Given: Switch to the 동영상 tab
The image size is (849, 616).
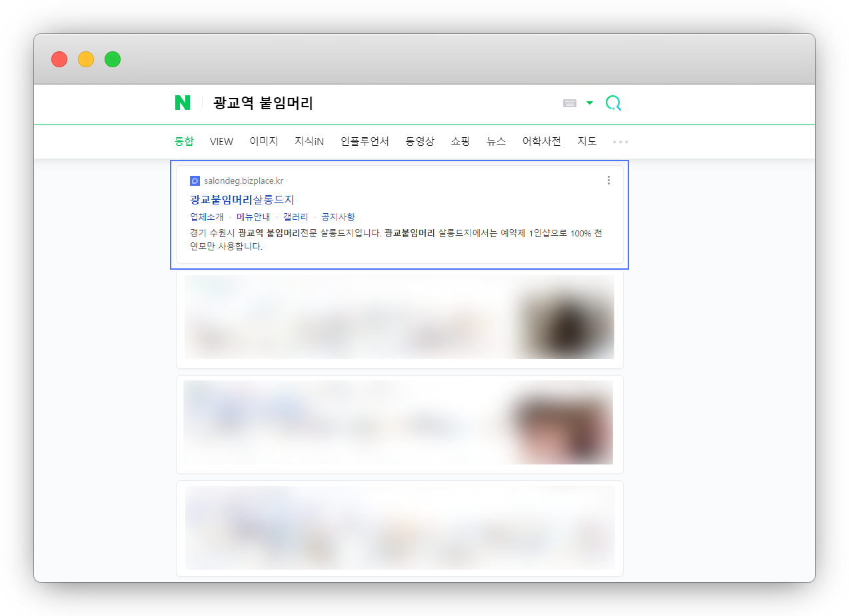Looking at the screenshot, I should tap(420, 141).
